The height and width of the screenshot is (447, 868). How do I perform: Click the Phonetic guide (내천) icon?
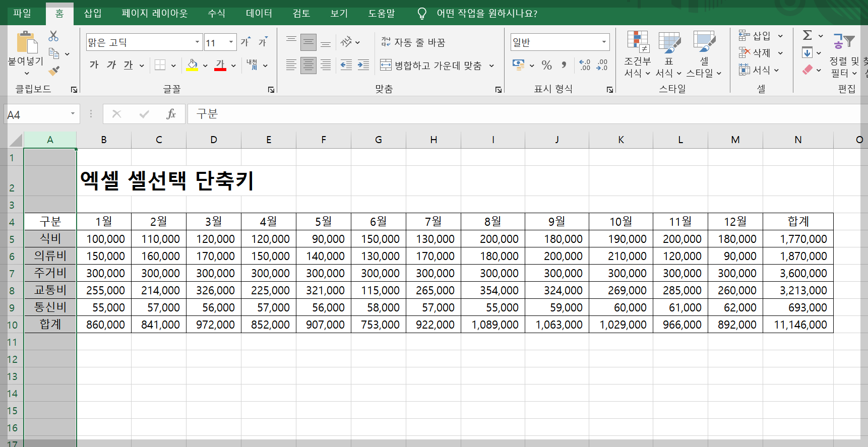(x=252, y=65)
